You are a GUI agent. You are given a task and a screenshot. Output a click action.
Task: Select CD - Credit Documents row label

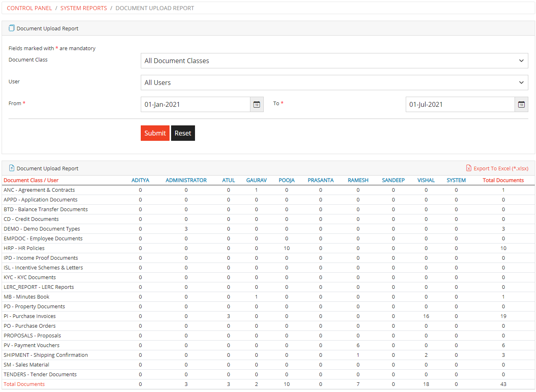click(31, 219)
